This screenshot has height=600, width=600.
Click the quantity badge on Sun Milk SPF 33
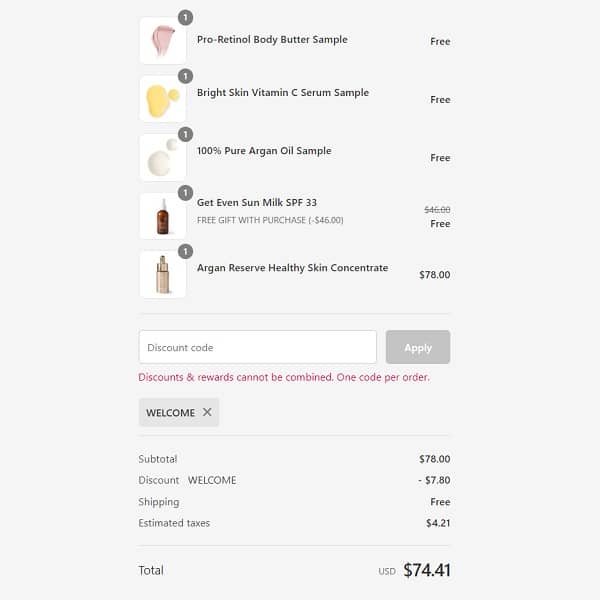point(185,193)
